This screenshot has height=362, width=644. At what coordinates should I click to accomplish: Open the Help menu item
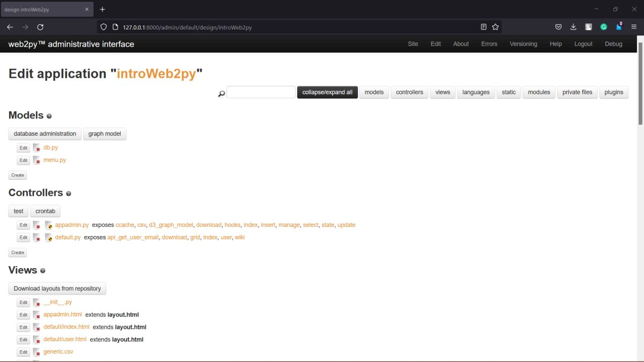click(556, 44)
